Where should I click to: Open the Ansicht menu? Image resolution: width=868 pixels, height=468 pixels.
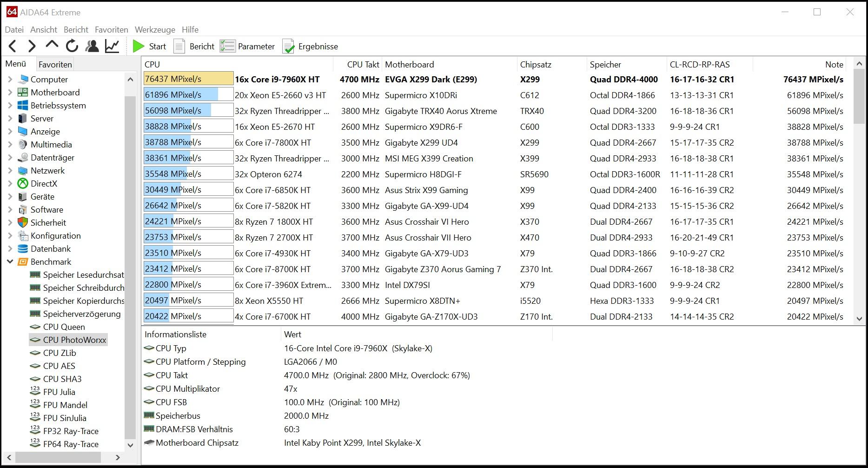click(x=44, y=29)
